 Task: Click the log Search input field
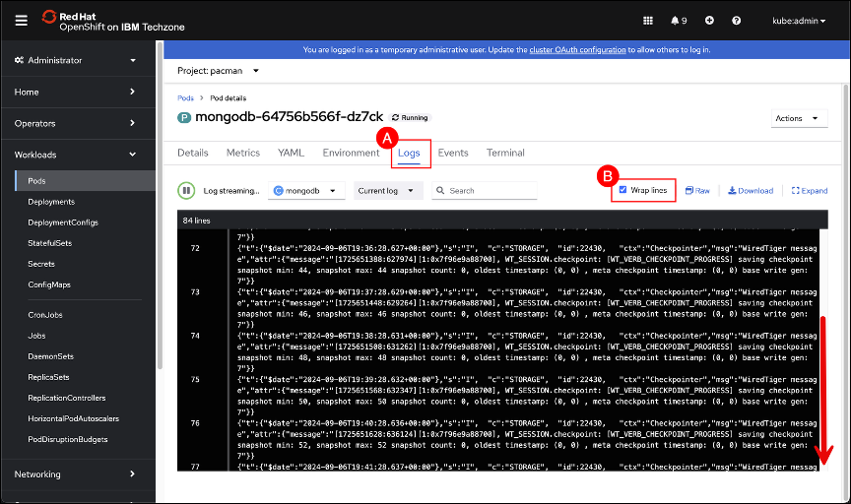(491, 190)
